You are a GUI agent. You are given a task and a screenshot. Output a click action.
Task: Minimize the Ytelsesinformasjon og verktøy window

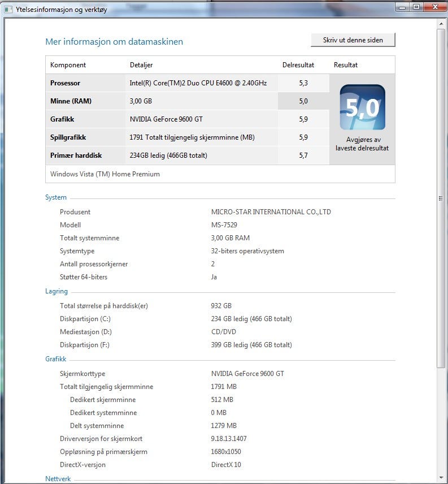pyautogui.click(x=402, y=7)
